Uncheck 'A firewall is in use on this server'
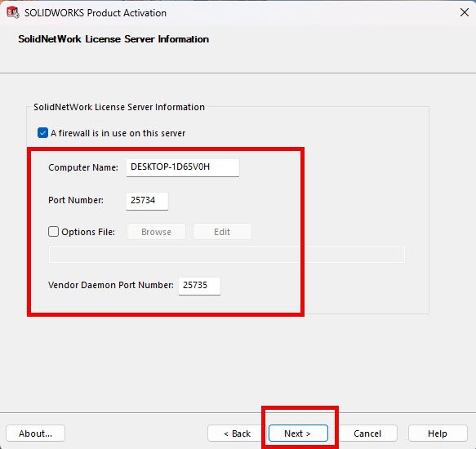This screenshot has width=476, height=449. [42, 133]
